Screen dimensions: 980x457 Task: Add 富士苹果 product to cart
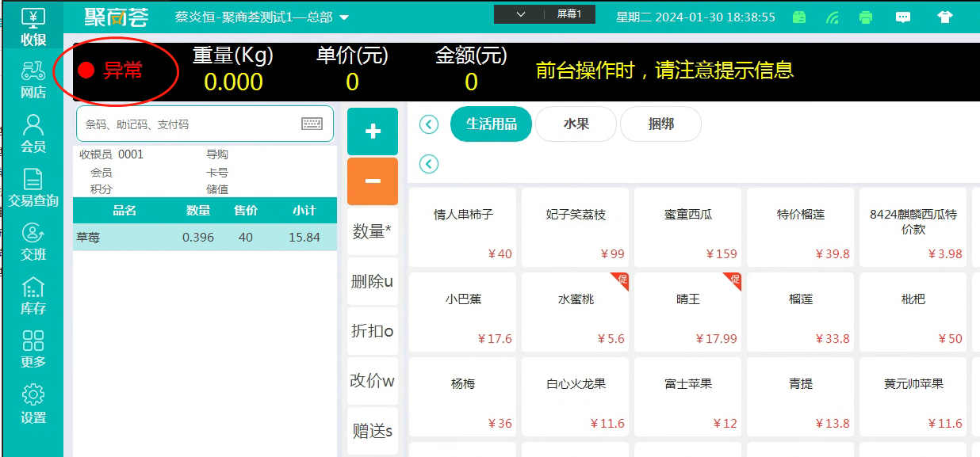pyautogui.click(x=688, y=397)
